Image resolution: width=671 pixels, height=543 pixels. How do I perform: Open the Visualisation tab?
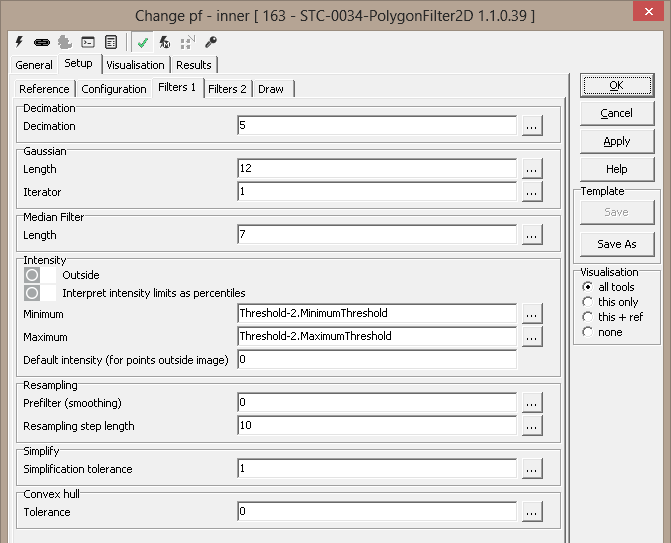[135, 65]
